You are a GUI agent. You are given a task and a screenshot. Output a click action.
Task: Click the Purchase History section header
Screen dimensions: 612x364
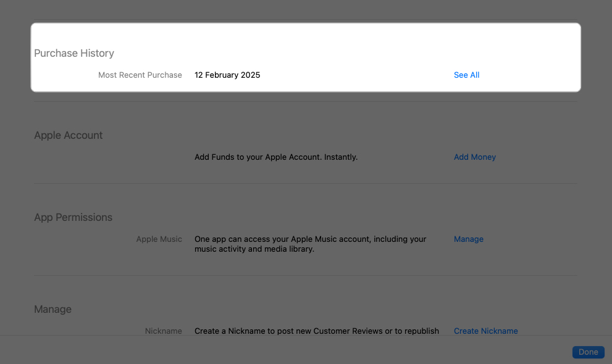coord(73,53)
